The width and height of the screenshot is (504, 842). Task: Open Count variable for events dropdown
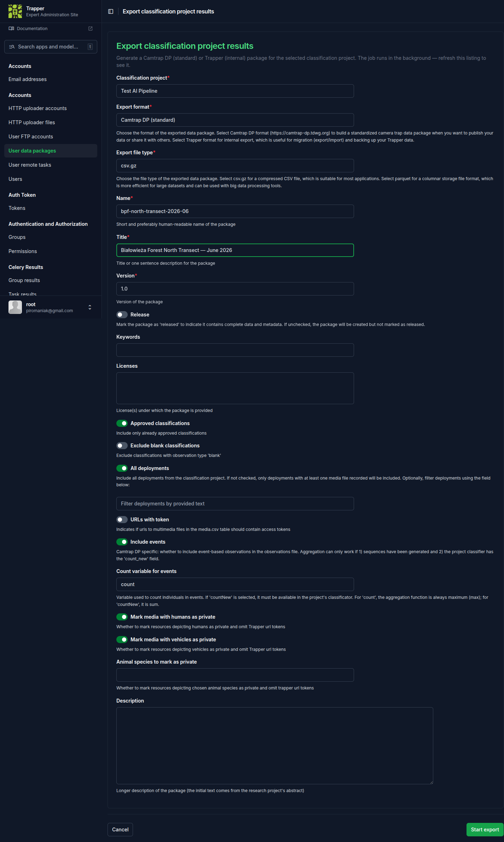235,584
